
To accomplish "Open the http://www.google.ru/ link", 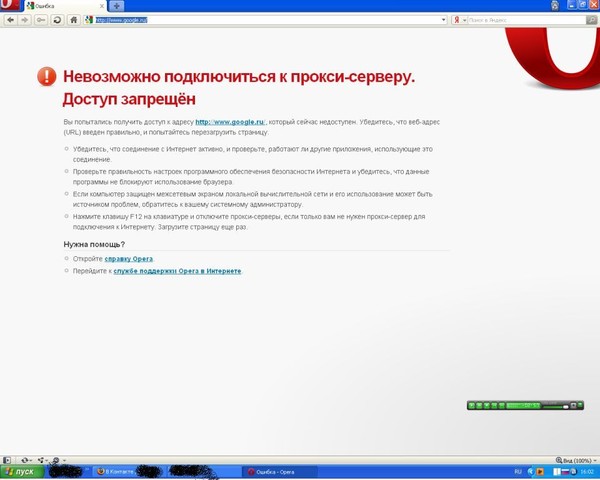I will pos(230,122).
